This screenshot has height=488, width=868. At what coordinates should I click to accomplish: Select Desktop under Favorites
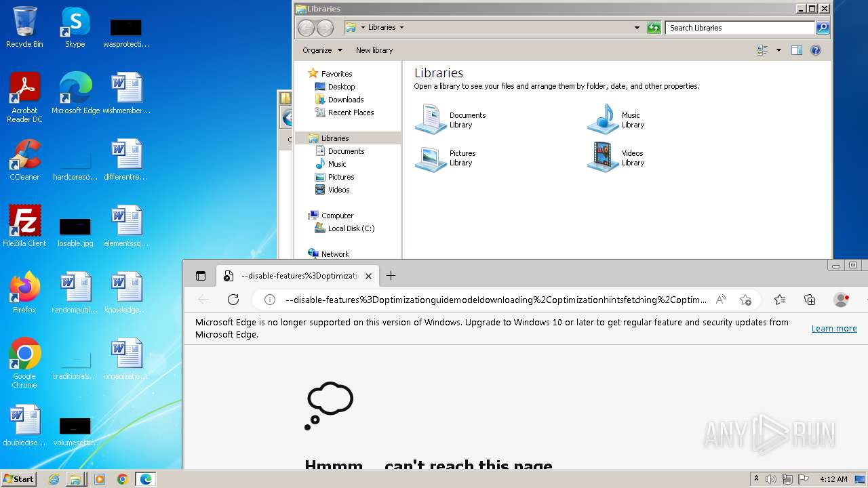(x=334, y=87)
